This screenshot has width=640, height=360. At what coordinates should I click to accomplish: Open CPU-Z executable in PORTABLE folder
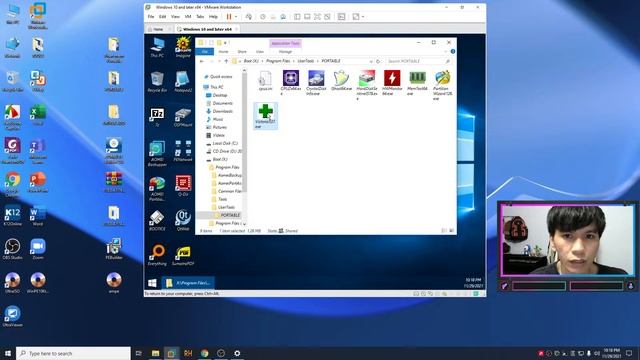[x=291, y=82]
